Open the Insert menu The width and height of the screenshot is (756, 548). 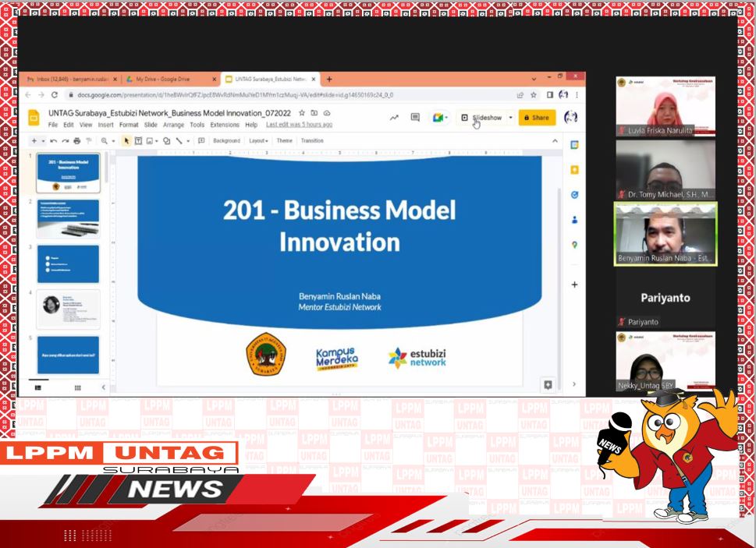click(x=105, y=125)
